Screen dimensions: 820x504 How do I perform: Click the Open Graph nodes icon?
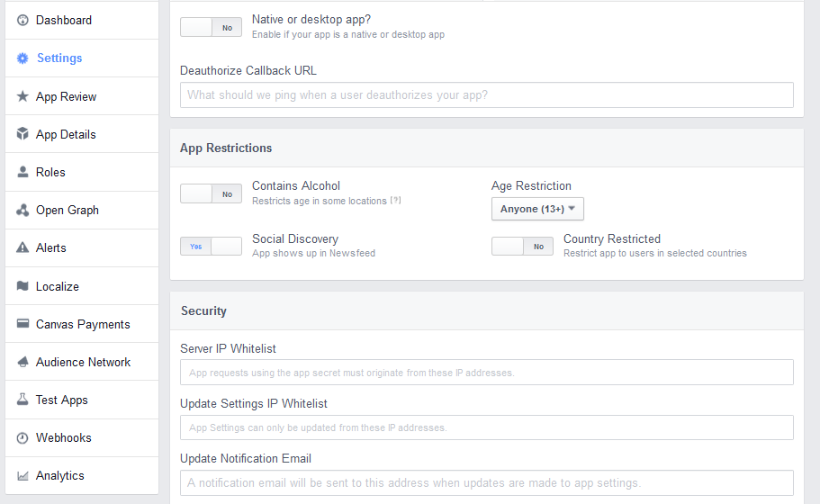23,211
